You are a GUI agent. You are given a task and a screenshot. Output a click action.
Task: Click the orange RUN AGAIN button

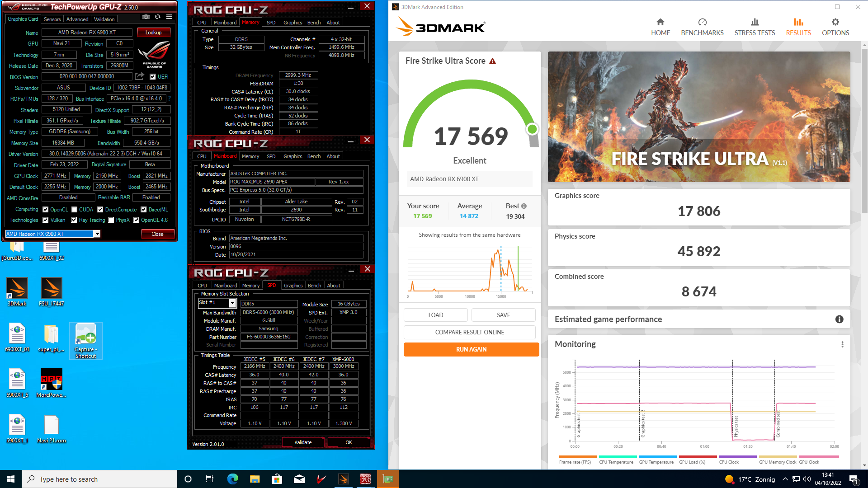pos(471,349)
